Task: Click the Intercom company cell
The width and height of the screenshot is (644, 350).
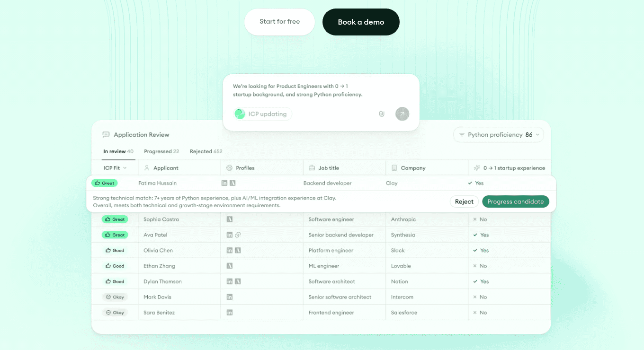Action: (x=402, y=297)
